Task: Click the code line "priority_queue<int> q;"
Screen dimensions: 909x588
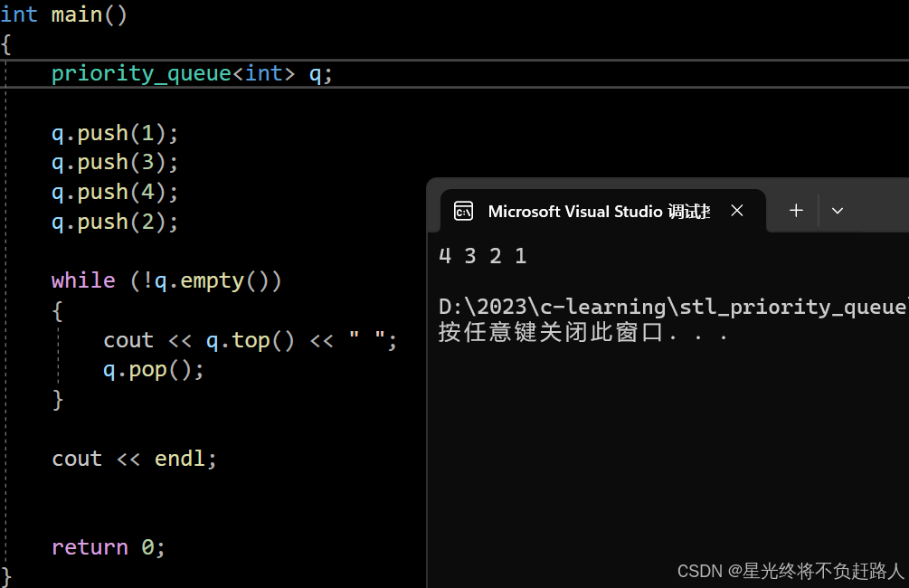Action: [x=192, y=73]
